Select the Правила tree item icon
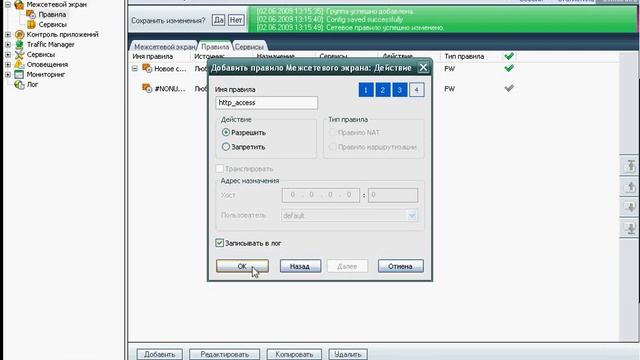 (31, 14)
